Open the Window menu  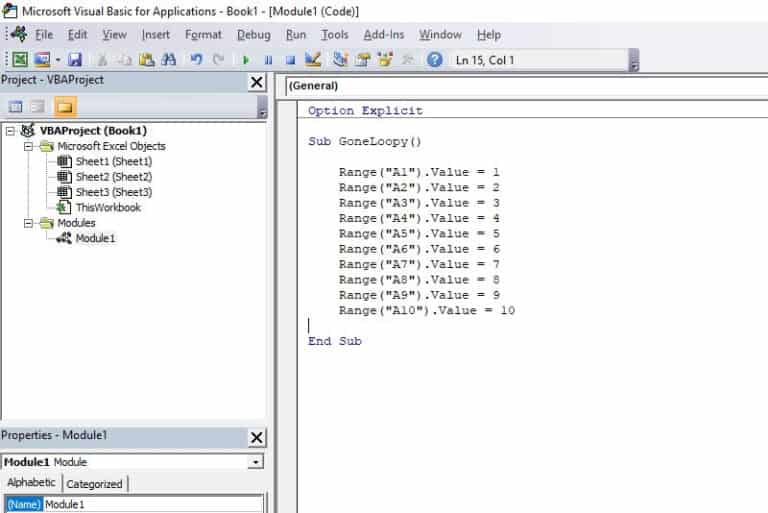tap(440, 35)
